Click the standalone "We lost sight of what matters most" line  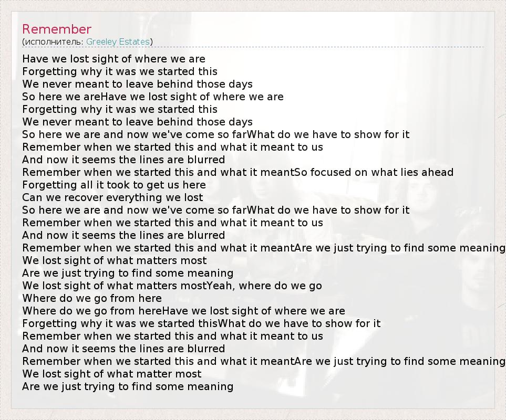point(115,260)
